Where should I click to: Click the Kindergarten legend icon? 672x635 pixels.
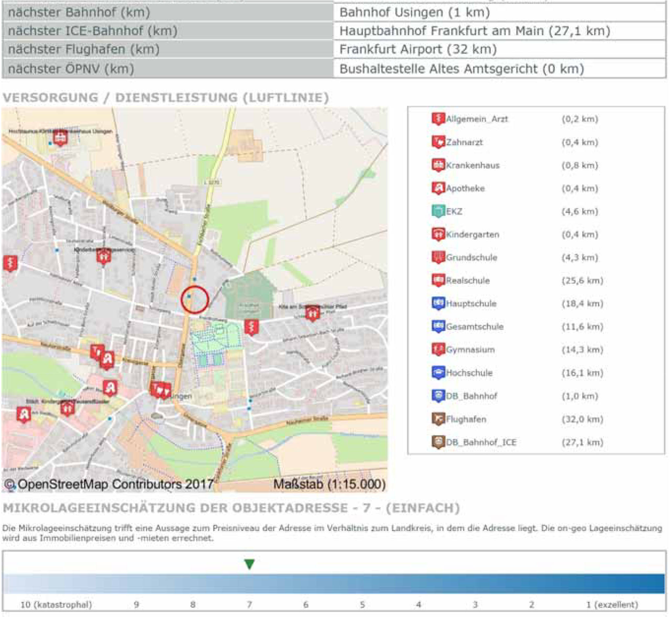point(438,234)
